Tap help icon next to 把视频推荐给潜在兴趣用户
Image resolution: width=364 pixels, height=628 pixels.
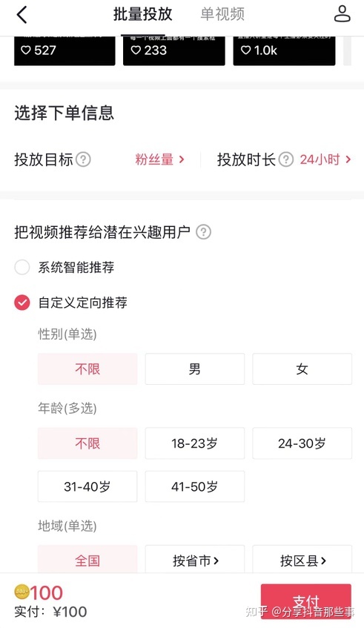(x=203, y=232)
